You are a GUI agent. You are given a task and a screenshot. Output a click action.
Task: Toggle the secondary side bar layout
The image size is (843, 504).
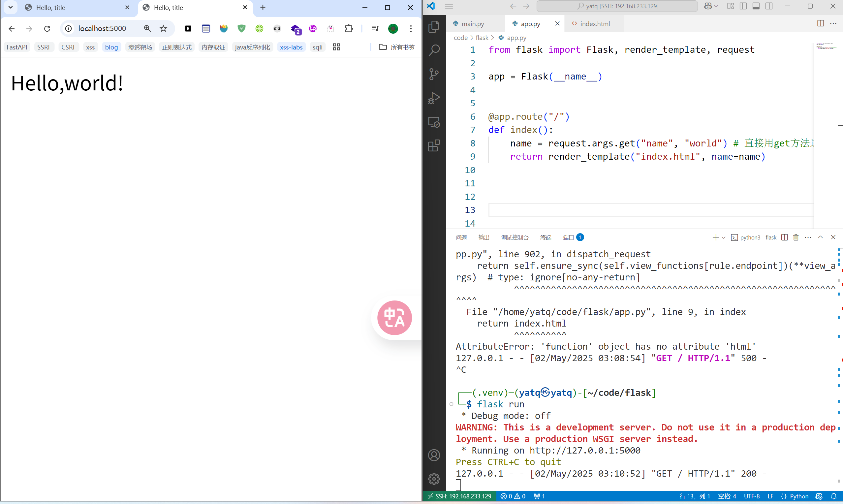coord(769,6)
